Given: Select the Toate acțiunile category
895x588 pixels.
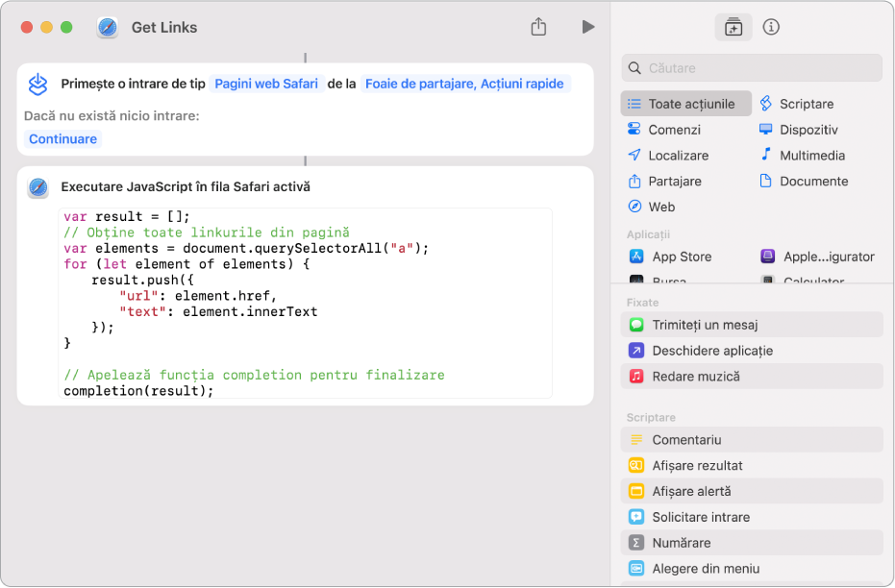Looking at the screenshot, I should pos(685,104).
